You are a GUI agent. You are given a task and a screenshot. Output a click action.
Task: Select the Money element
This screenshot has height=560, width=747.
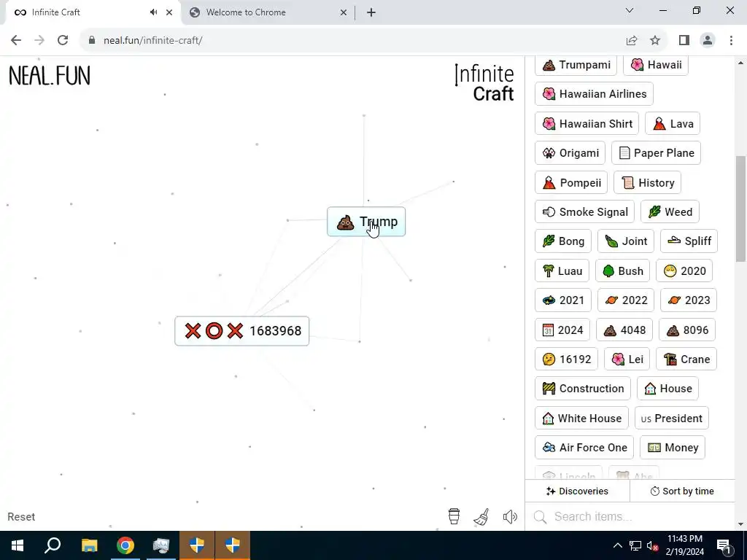coord(672,448)
